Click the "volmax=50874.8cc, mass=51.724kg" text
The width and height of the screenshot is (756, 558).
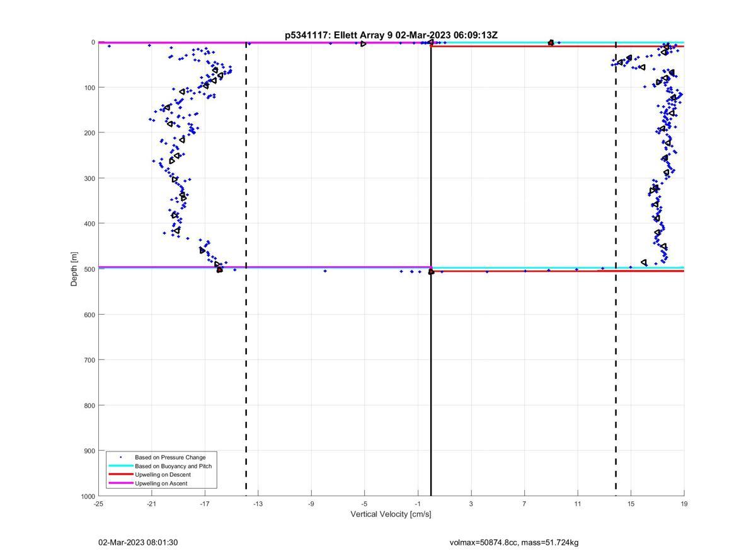[x=514, y=542]
